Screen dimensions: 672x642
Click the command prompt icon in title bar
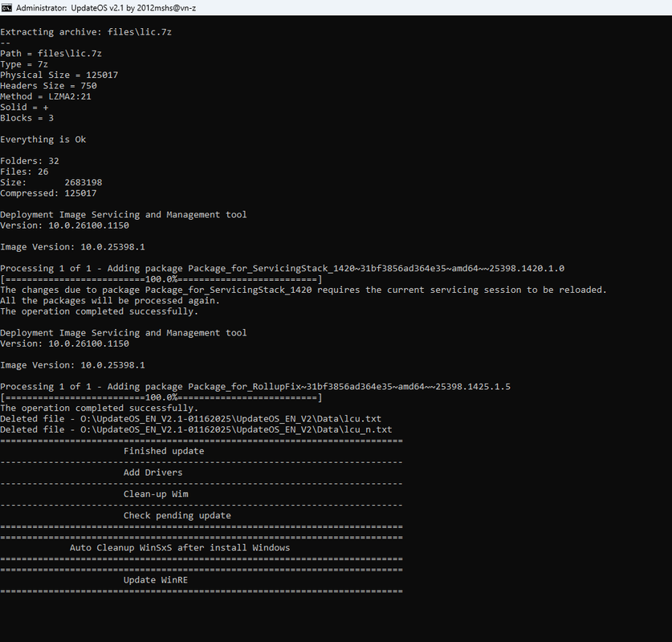tap(6, 8)
